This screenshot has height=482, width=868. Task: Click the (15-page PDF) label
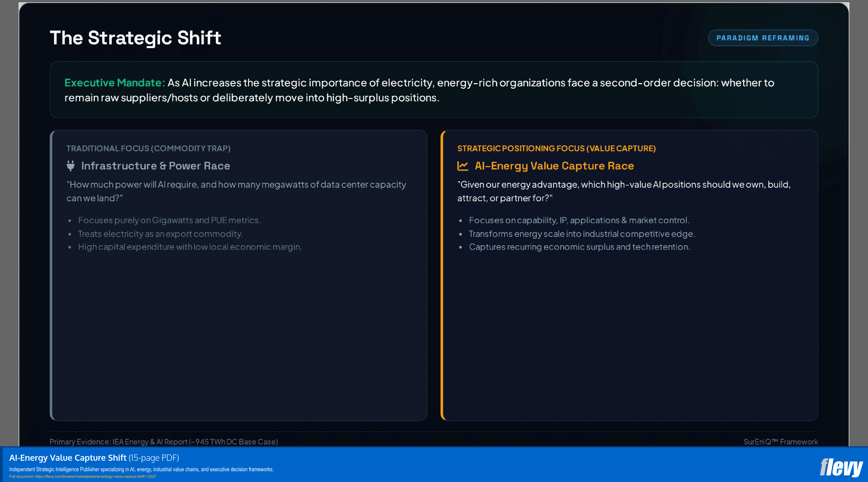(x=154, y=458)
